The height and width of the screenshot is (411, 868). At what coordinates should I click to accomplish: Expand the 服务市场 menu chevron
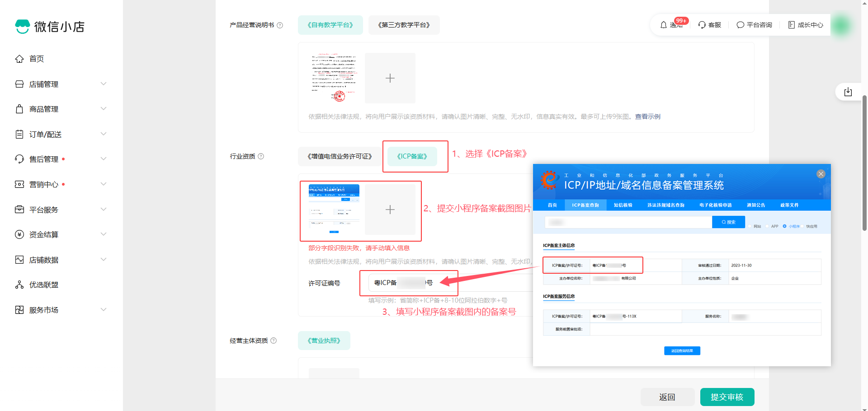[x=104, y=309]
